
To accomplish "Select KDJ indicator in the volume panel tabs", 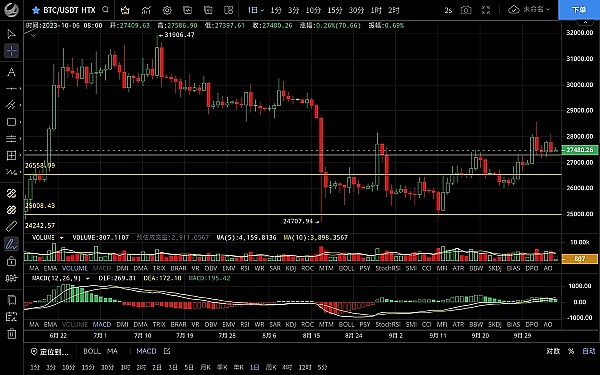I will coord(291,269).
